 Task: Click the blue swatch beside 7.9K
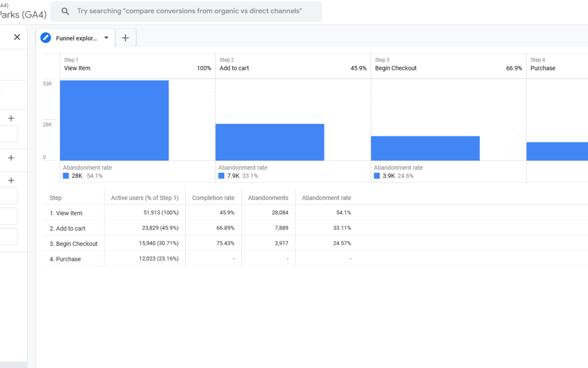(221, 176)
